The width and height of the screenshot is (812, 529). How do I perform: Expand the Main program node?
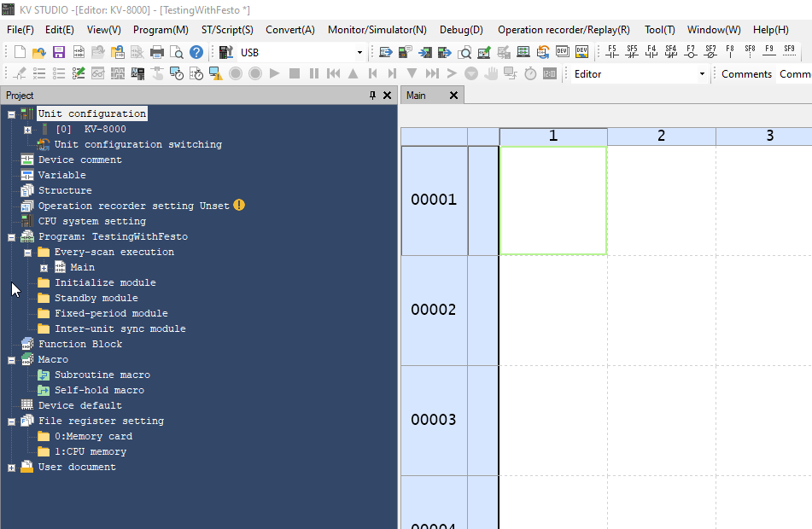pos(44,268)
